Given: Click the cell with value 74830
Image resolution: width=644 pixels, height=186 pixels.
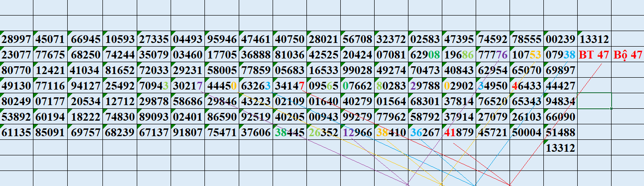Looking at the screenshot, I should (x=120, y=117).
